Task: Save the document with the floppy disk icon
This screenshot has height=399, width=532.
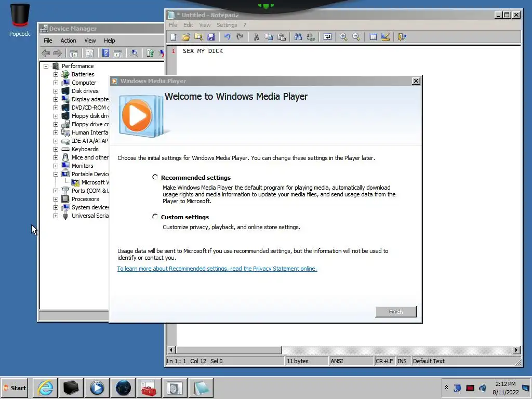Action: pyautogui.click(x=211, y=37)
